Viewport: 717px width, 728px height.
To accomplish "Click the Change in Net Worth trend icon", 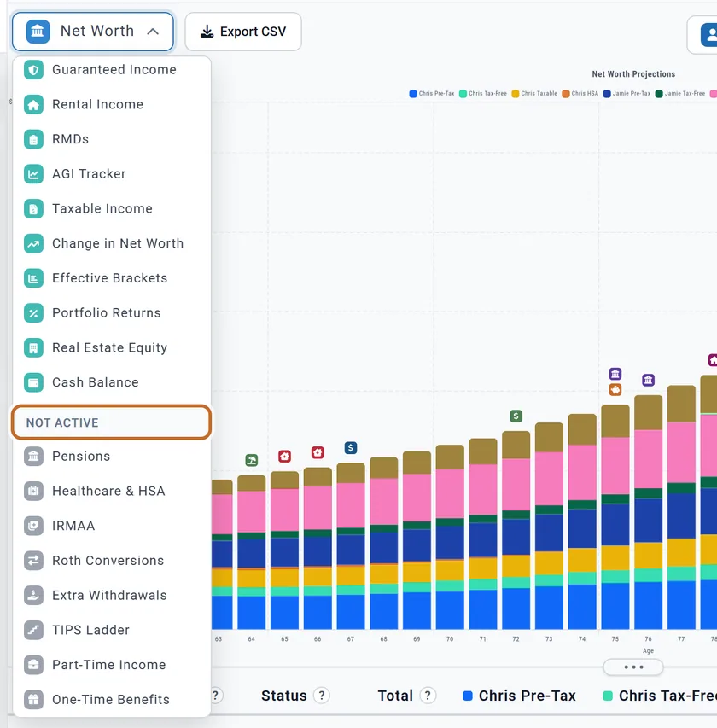I will click(x=33, y=244).
